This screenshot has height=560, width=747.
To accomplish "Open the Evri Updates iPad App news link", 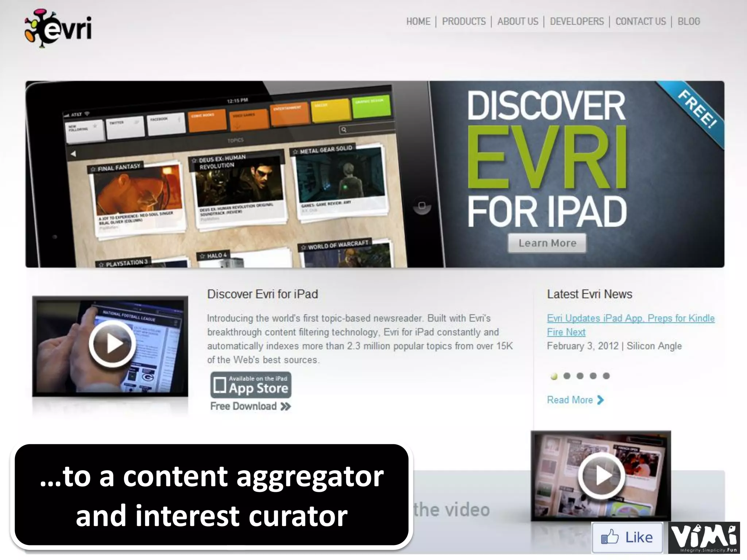I will (x=630, y=325).
